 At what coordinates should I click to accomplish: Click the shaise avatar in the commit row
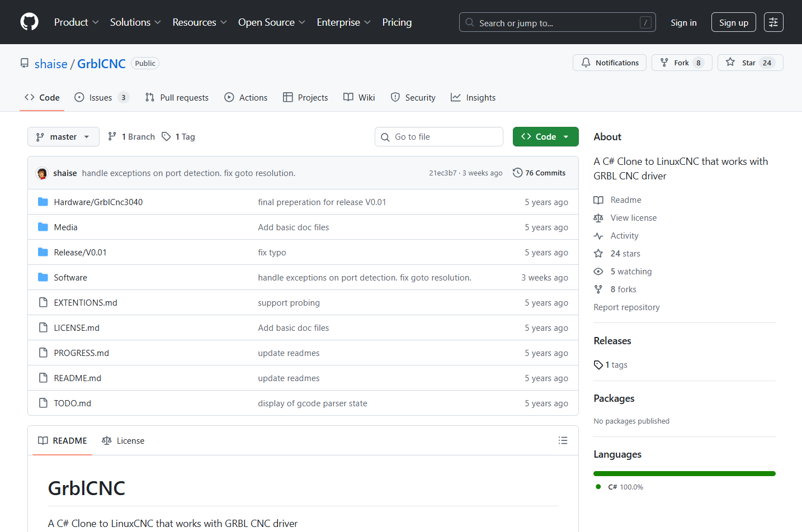pyautogui.click(x=42, y=173)
